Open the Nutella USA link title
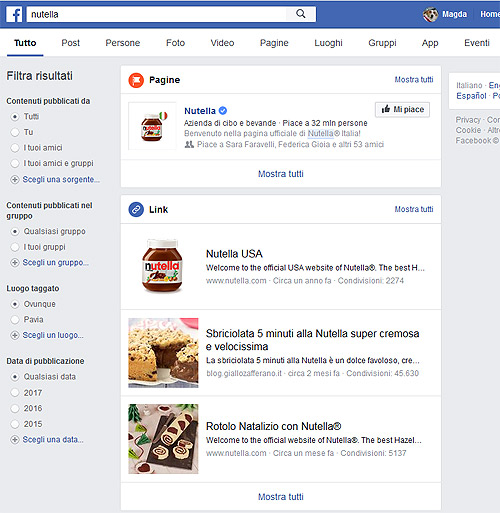Screen dimensions: 500x513 click(234, 254)
